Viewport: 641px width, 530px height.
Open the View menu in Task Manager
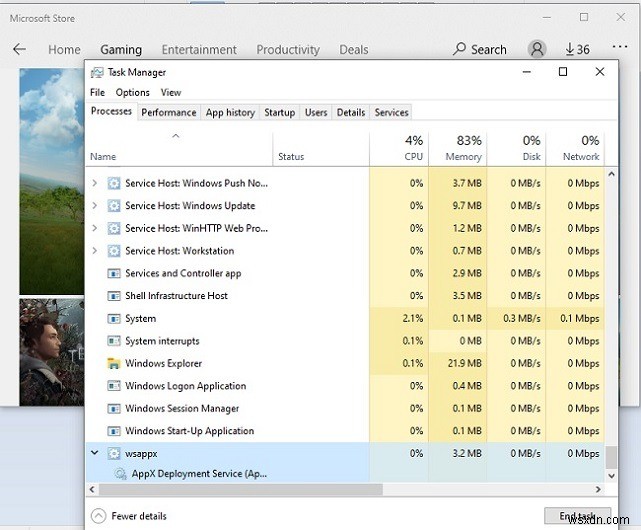[x=171, y=92]
